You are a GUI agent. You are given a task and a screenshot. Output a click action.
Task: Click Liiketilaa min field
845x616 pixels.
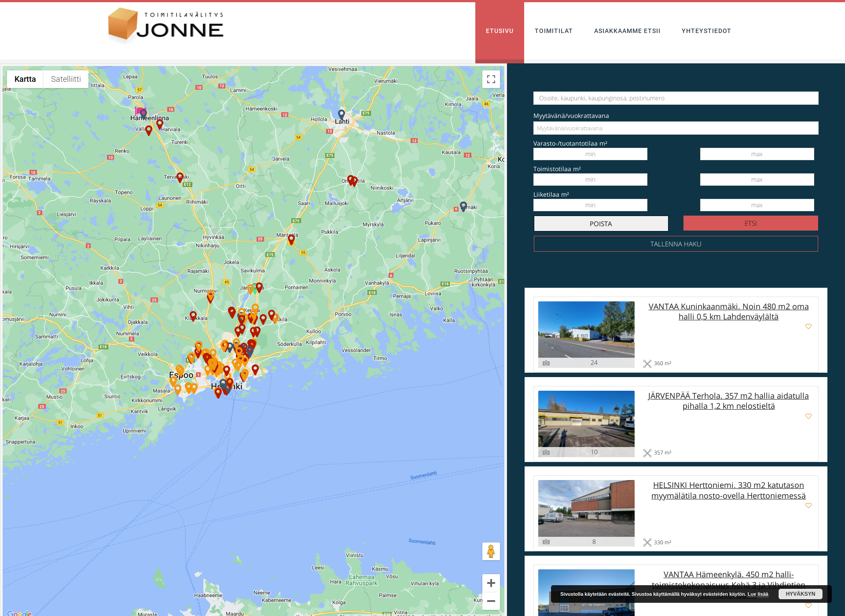click(590, 205)
